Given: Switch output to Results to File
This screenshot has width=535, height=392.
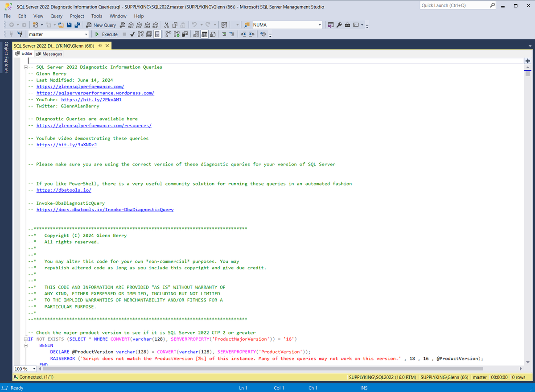Looking at the screenshot, I should tap(213, 34).
